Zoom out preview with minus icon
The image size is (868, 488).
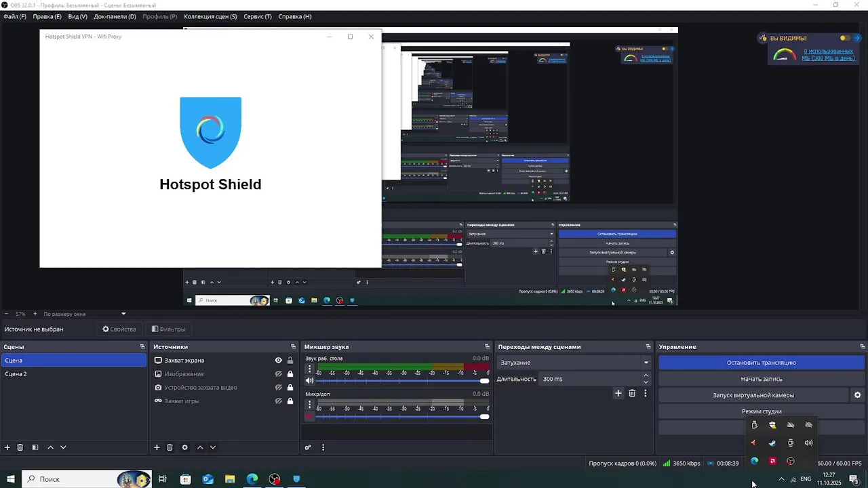click(7, 314)
